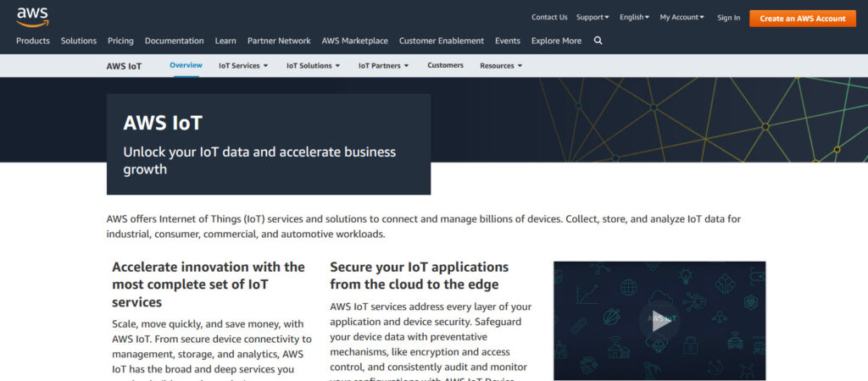Open the Learn menu
Image resolution: width=868 pixels, height=381 pixels.
coord(225,41)
